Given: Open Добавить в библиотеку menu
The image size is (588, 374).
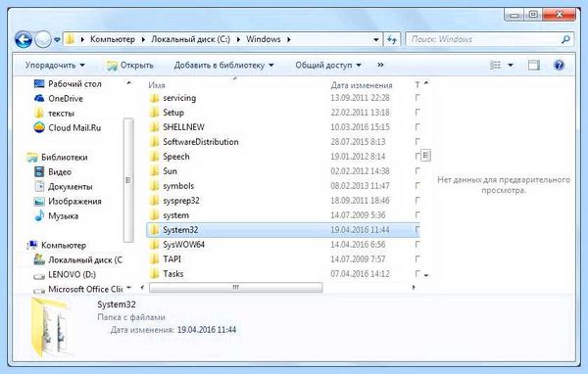Looking at the screenshot, I should [223, 66].
